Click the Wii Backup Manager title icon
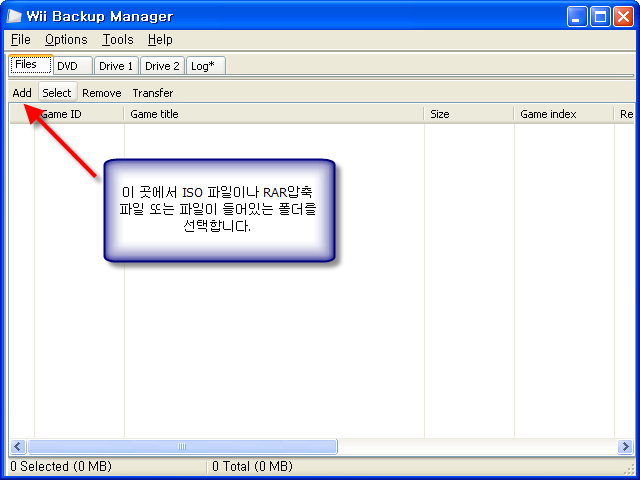Image resolution: width=640 pixels, height=480 pixels. point(14,16)
